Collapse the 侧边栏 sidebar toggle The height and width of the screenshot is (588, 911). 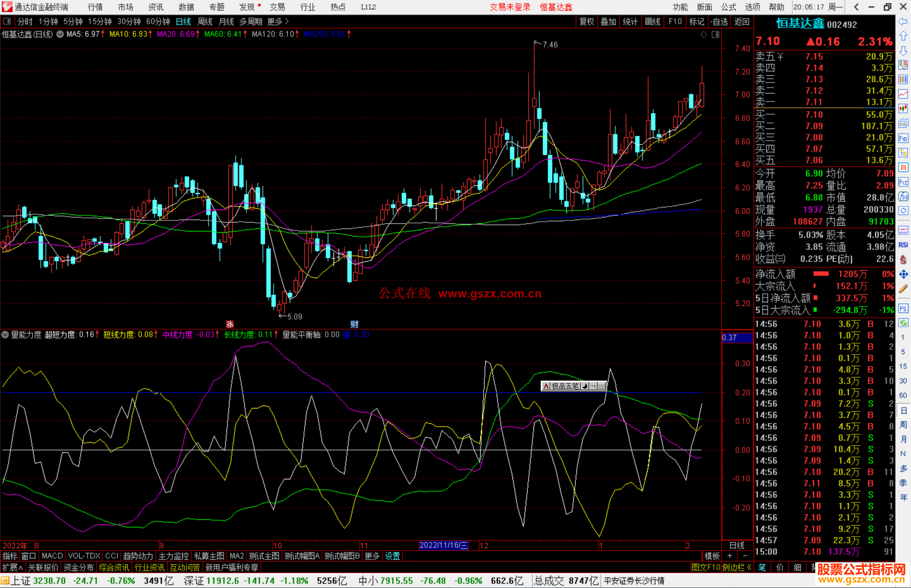[737, 568]
